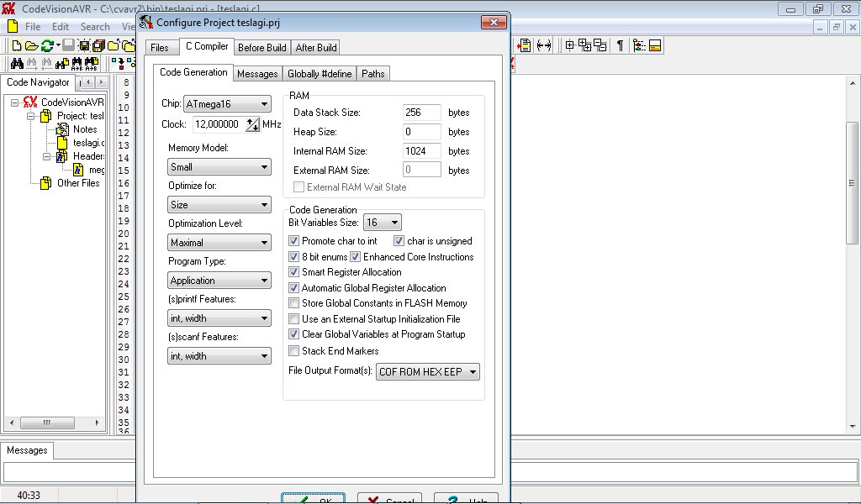Screen dimensions: 861x504
Task: Collapse the Project node in Code Navigator
Action: [x=31, y=116]
